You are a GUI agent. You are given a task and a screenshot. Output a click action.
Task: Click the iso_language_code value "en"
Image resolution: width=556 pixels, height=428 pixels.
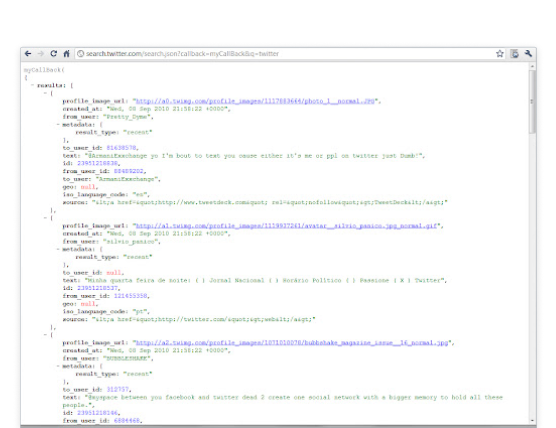tap(140, 195)
